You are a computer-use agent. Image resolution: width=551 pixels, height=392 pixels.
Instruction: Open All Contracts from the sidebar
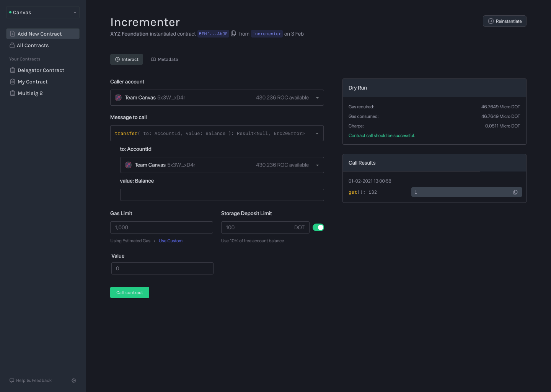point(33,45)
